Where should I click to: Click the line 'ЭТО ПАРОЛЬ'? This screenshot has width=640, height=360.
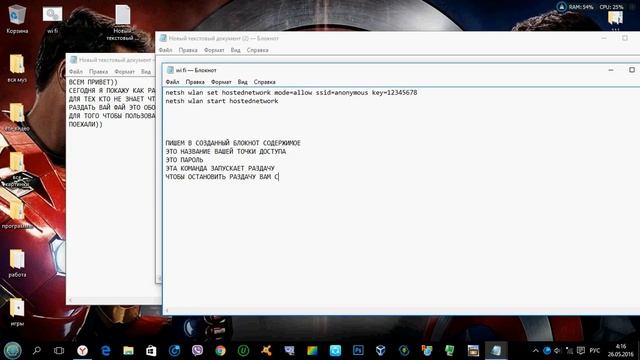(184, 160)
